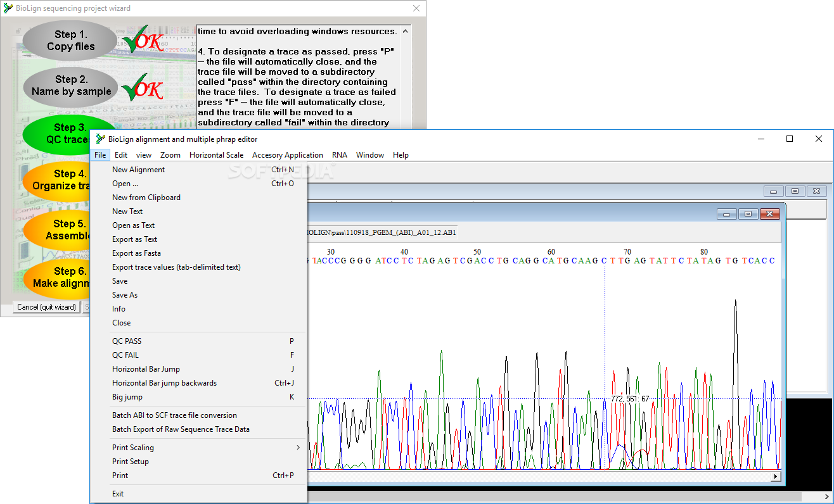Open the File menu
This screenshot has height=504, width=834.
coord(100,155)
